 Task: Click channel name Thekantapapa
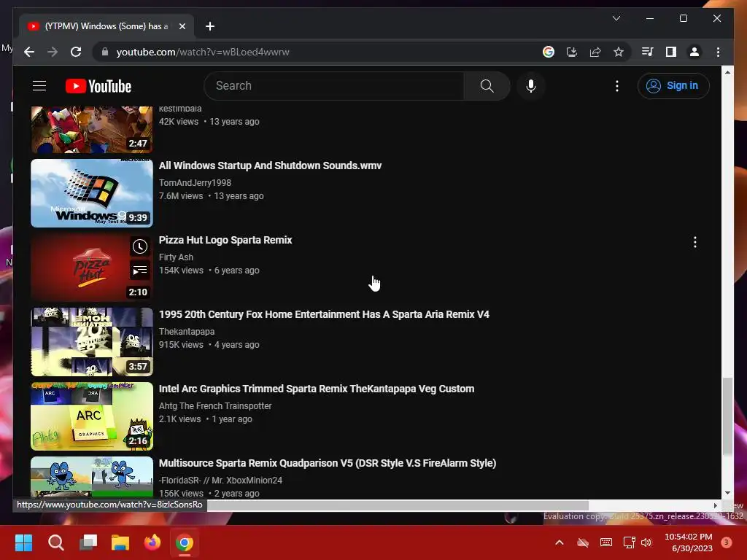[x=187, y=332]
